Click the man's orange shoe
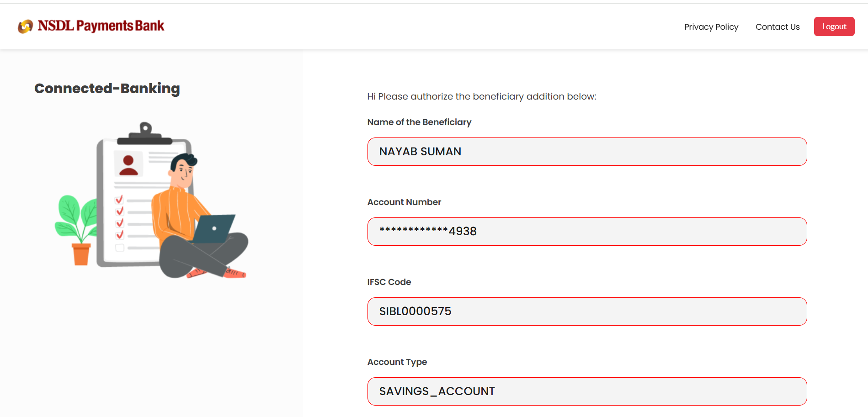Viewport: 868px width, 417px height. coord(235,273)
